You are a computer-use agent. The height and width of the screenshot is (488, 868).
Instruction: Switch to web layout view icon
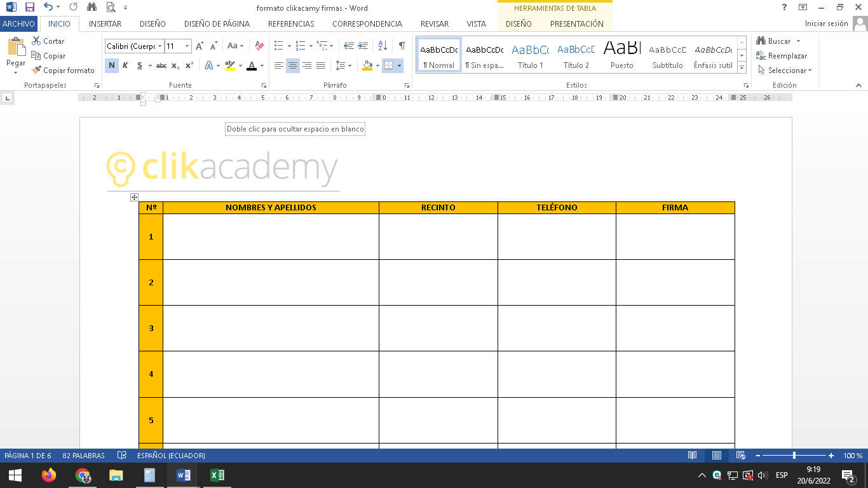tap(740, 456)
